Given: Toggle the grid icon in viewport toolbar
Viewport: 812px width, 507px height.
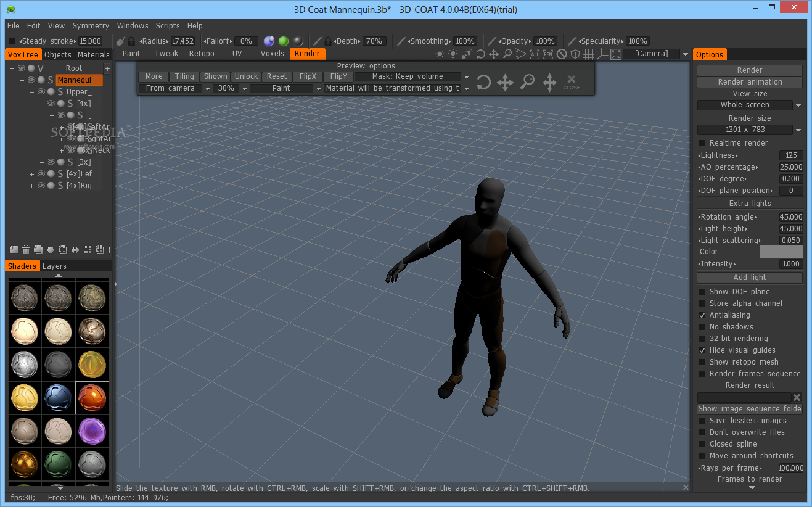Looking at the screenshot, I should (589, 54).
